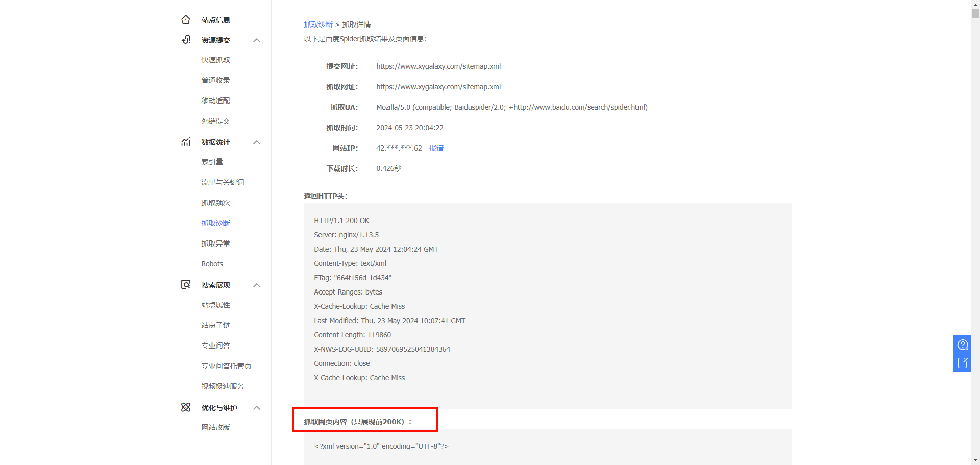Click the 优化与维护 icon in sidebar
The width and height of the screenshot is (980, 465).
point(186,407)
